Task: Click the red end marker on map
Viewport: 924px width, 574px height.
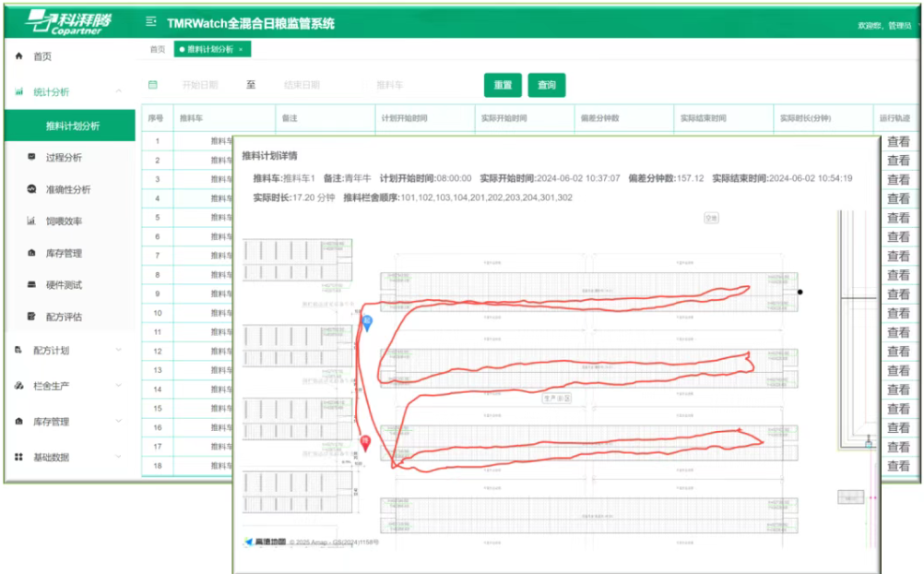Action: 365,443
